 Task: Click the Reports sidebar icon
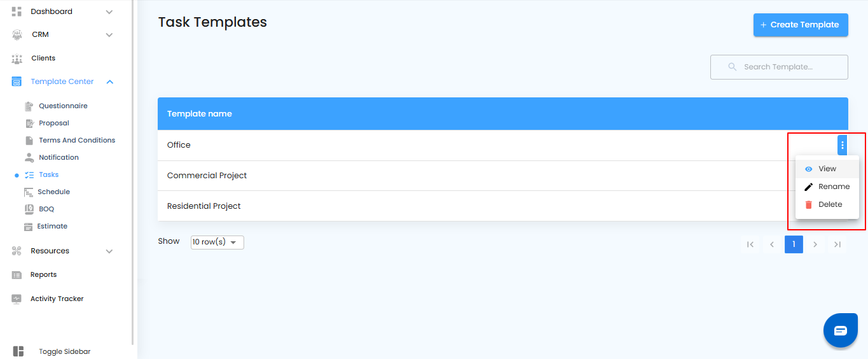point(17,275)
